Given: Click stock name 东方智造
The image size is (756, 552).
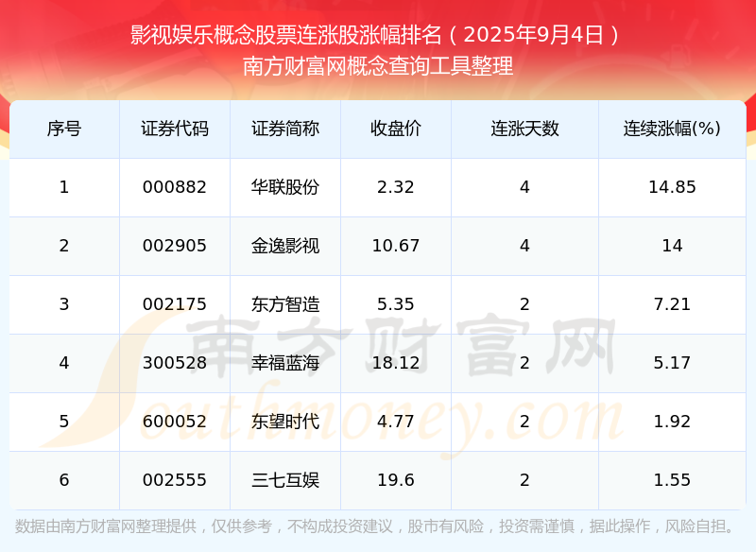Looking at the screenshot, I should 285,304.
